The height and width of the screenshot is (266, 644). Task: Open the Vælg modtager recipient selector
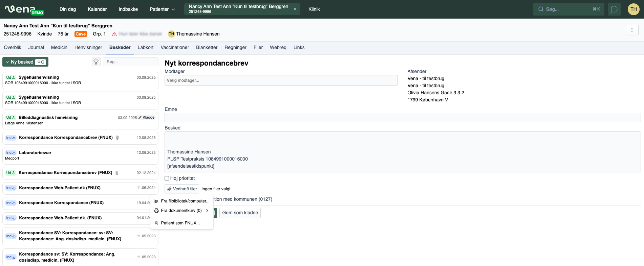click(x=281, y=80)
